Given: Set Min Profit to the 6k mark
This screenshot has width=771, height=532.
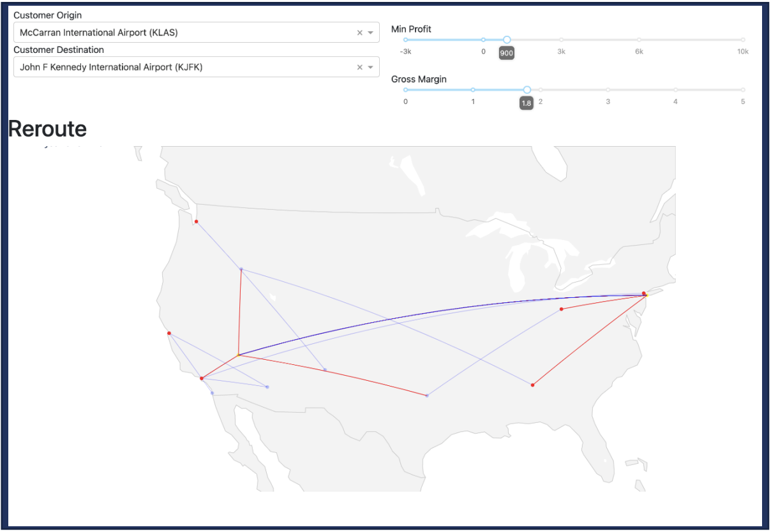Looking at the screenshot, I should (639, 40).
